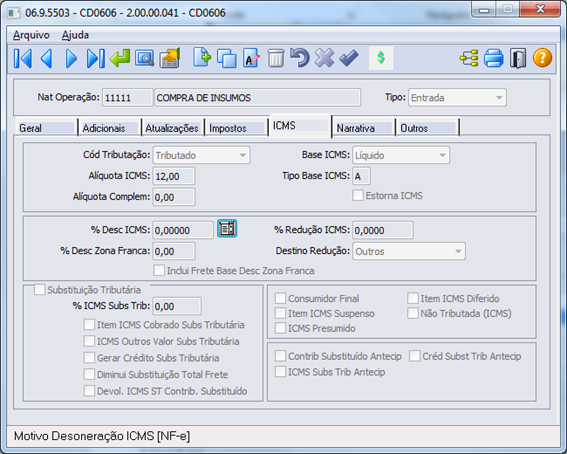Click the Alíquota ICMS field
This screenshot has width=567, height=454.
pos(174,176)
